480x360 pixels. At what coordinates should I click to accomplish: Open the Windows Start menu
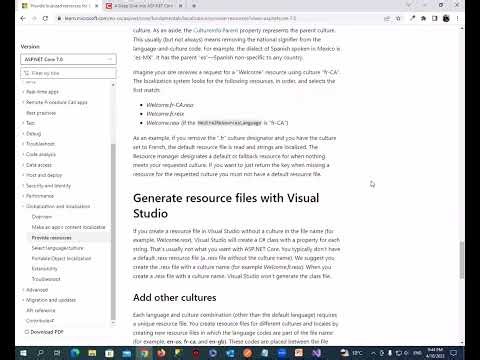pos(23,353)
